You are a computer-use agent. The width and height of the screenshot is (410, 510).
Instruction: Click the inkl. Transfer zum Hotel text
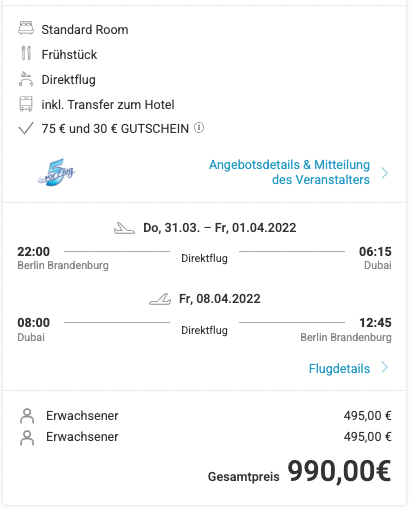click(108, 105)
